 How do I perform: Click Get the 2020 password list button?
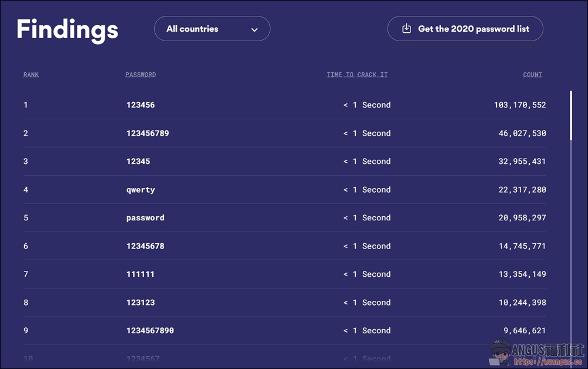(465, 28)
